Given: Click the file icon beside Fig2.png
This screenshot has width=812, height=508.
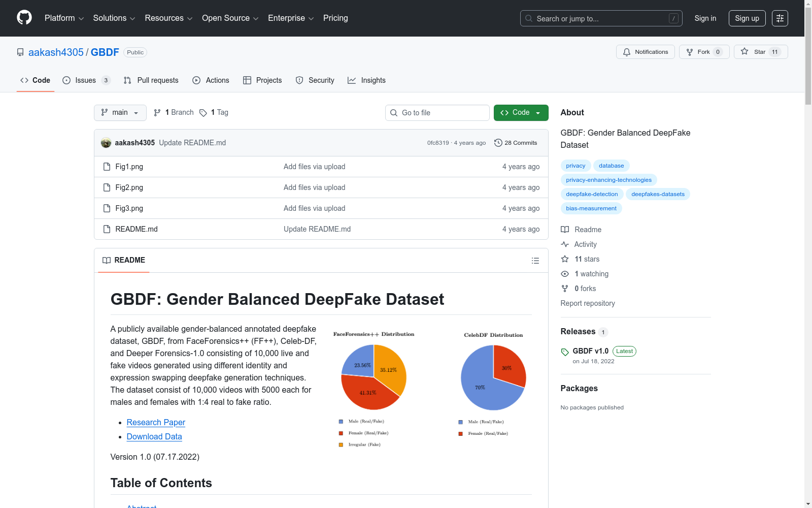Looking at the screenshot, I should pos(107,187).
